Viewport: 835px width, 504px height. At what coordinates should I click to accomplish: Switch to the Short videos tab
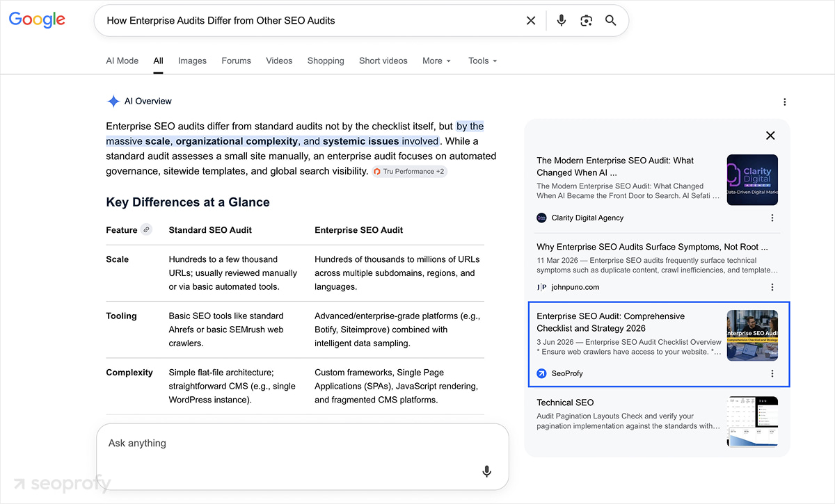click(x=383, y=60)
